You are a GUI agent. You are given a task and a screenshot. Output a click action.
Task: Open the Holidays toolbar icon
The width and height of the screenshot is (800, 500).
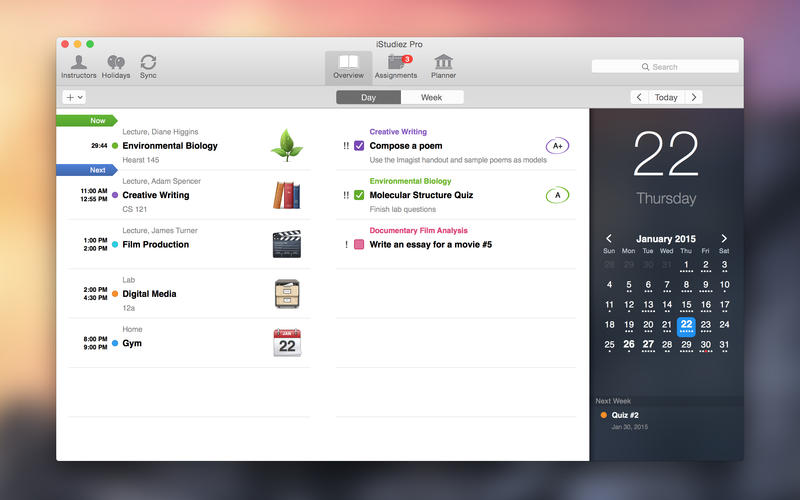click(x=116, y=62)
